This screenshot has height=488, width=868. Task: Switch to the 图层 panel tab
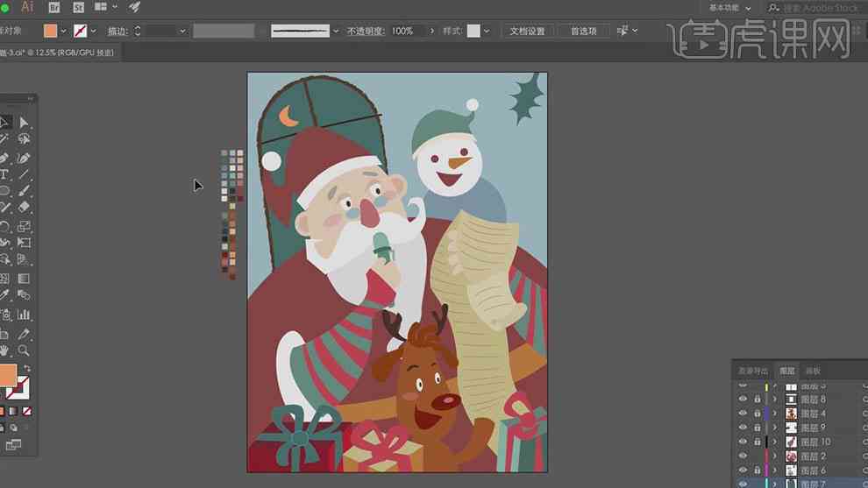[786, 371]
